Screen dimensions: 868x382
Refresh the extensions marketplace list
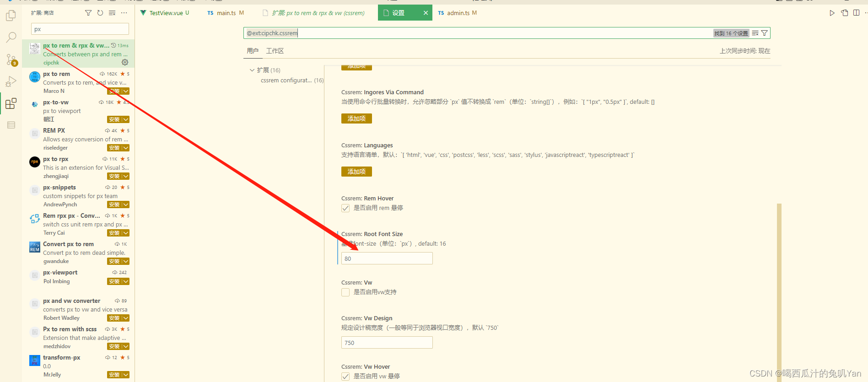[100, 13]
